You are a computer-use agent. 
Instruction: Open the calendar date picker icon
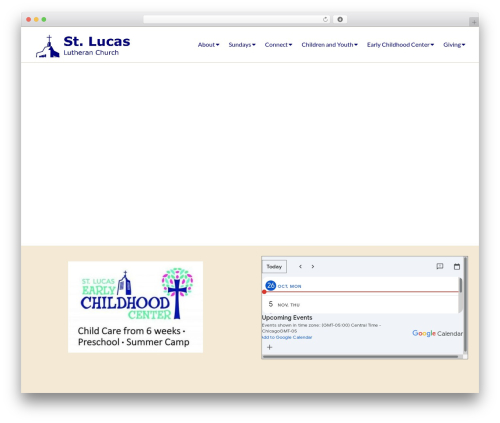click(x=457, y=267)
